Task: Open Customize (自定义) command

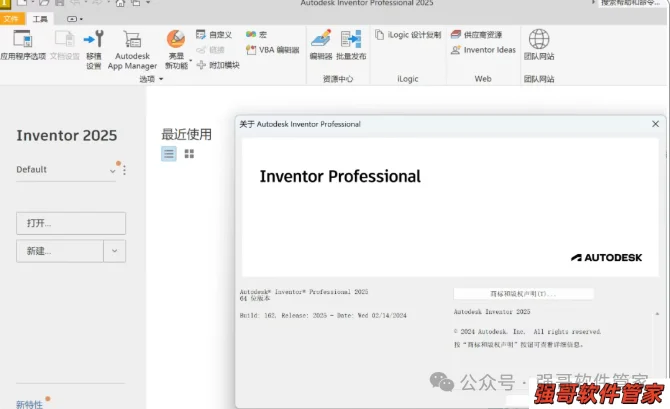Action: (x=214, y=35)
